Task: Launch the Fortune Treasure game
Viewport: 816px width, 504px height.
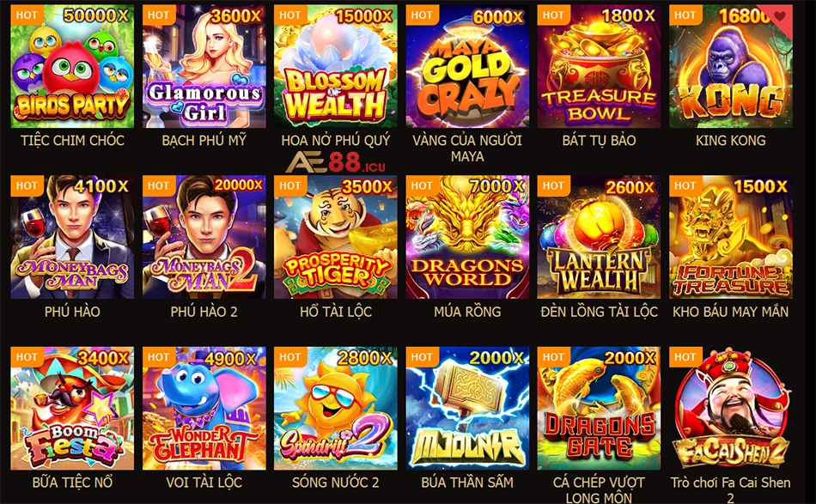Action: pyautogui.click(x=731, y=237)
